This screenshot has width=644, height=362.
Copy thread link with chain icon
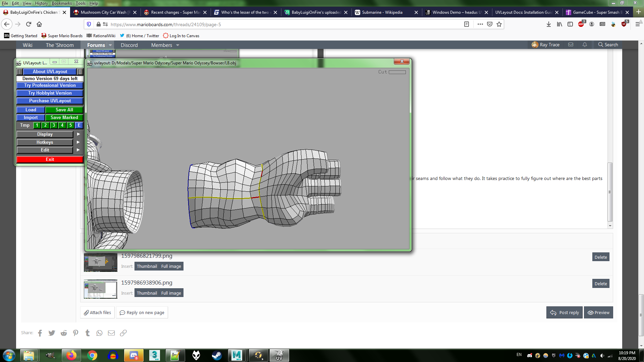[x=123, y=333]
